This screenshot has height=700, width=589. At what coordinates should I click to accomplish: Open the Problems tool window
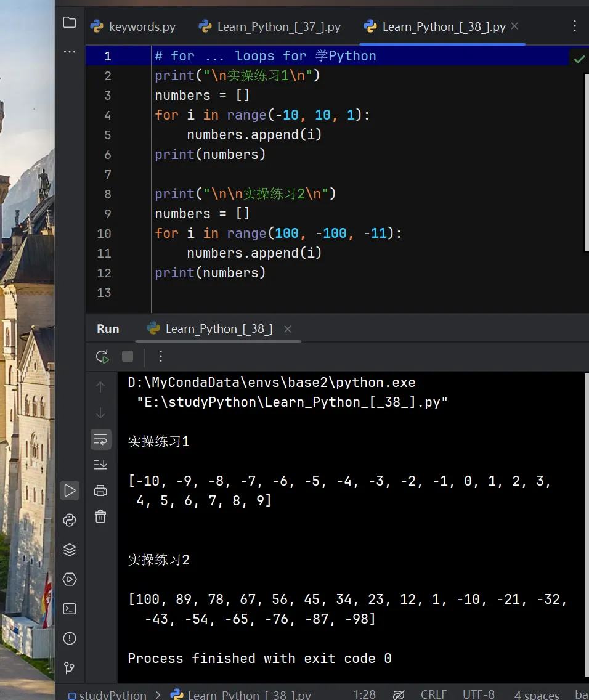click(70, 638)
